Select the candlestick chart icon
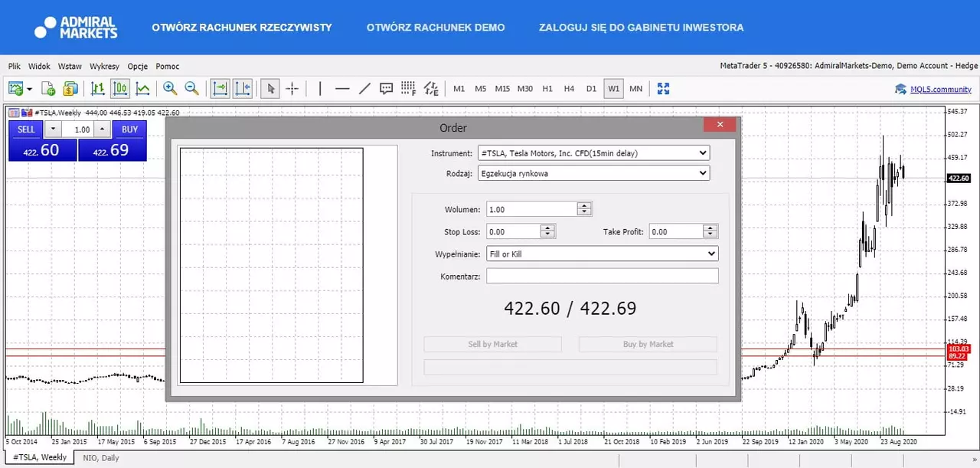Viewport: 980px width, 468px height. coord(120,89)
